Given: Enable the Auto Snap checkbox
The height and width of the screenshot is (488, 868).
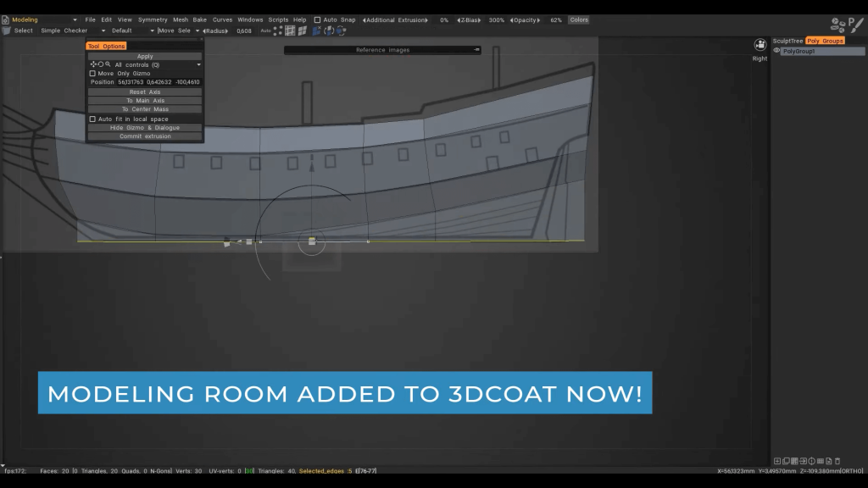Looking at the screenshot, I should point(317,20).
